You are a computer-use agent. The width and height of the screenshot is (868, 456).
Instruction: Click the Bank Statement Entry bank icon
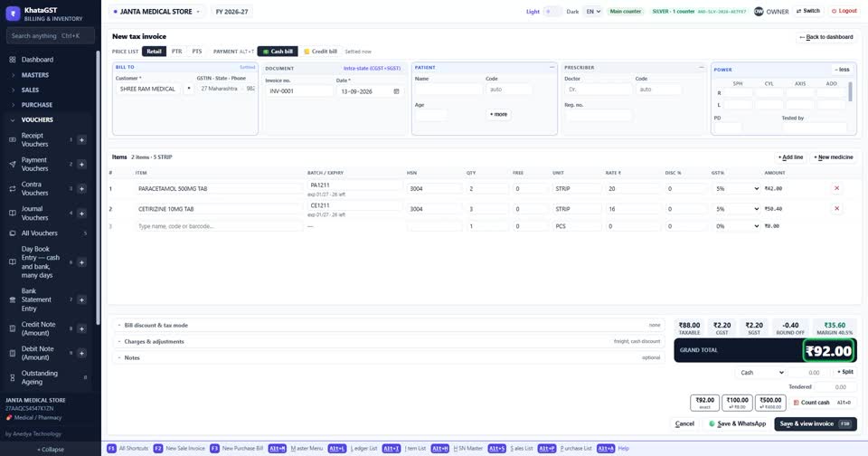12,299
